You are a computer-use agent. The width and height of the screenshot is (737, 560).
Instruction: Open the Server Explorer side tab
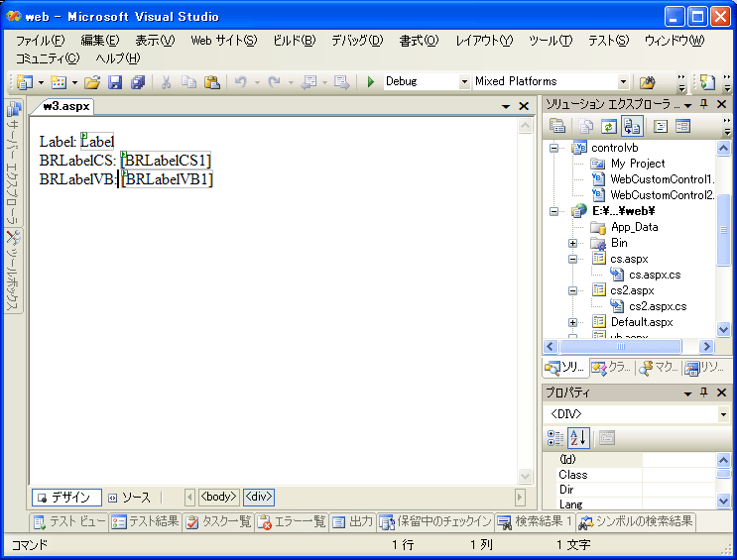coord(14,163)
